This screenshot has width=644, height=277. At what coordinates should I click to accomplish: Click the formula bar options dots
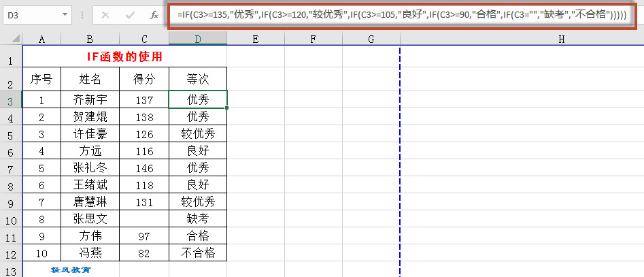pos(82,15)
